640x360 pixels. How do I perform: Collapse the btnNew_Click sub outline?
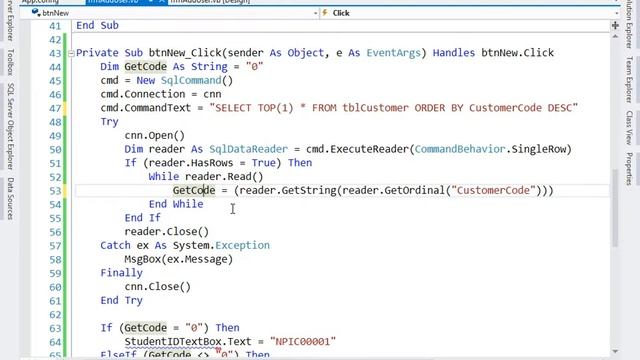(71, 53)
